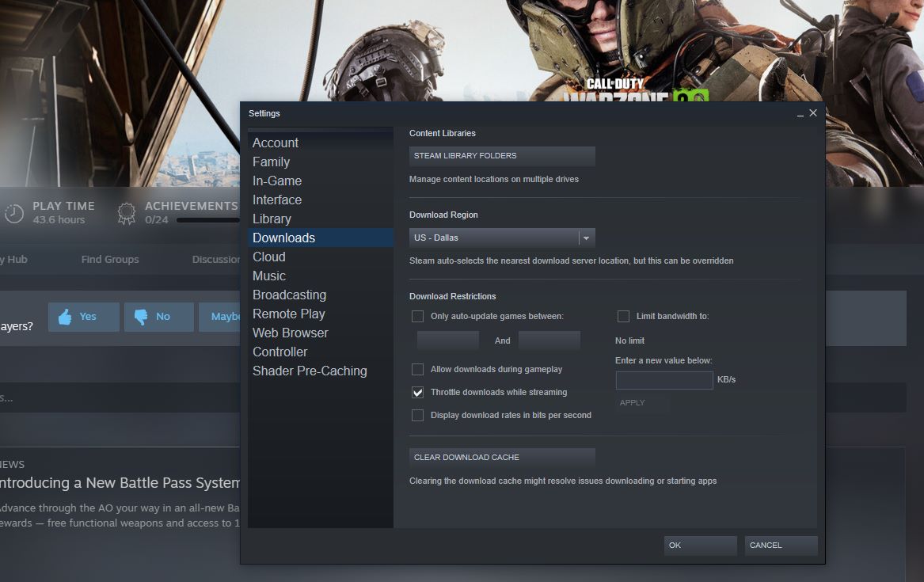Switch to Broadcasting settings
This screenshot has width=924, height=582.
[321, 295]
